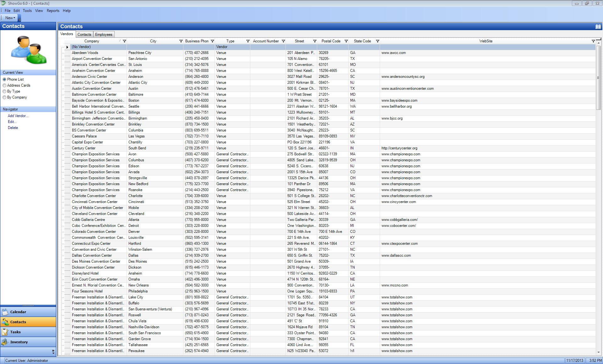
Task: Open the Calendar module icon
Action: [5, 312]
